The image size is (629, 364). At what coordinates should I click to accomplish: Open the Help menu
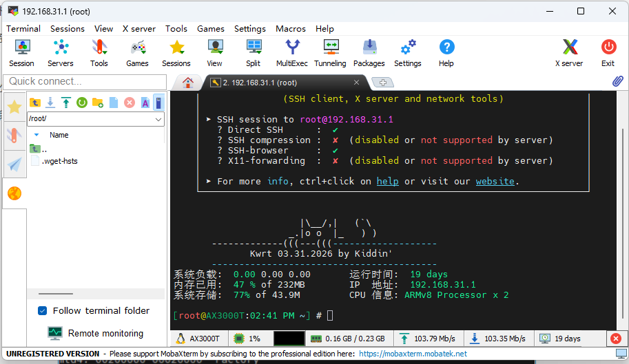(324, 29)
